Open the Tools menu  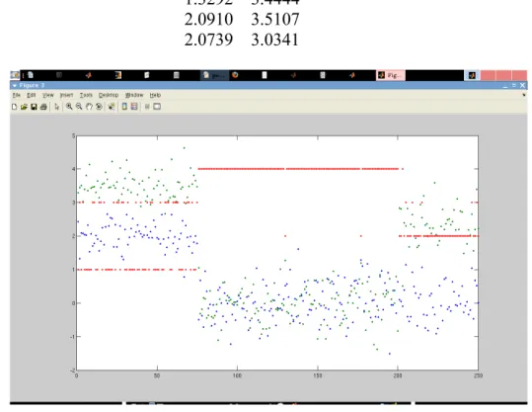click(x=86, y=95)
